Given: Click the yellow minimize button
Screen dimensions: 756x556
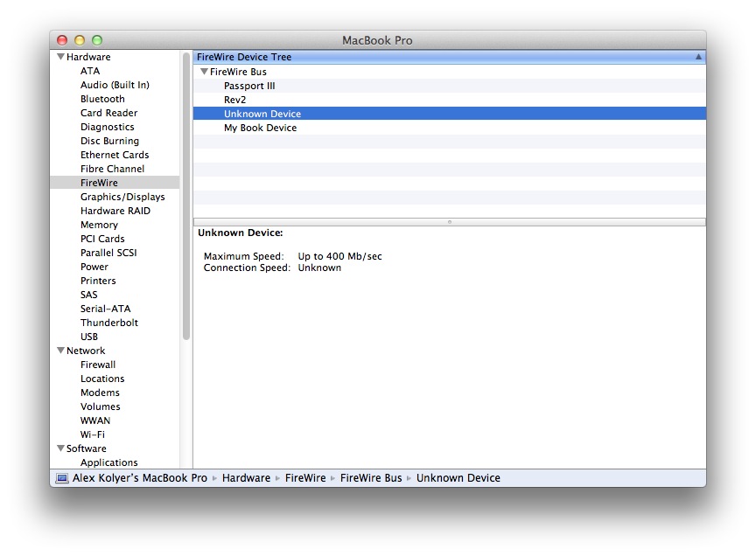Looking at the screenshot, I should (80, 40).
